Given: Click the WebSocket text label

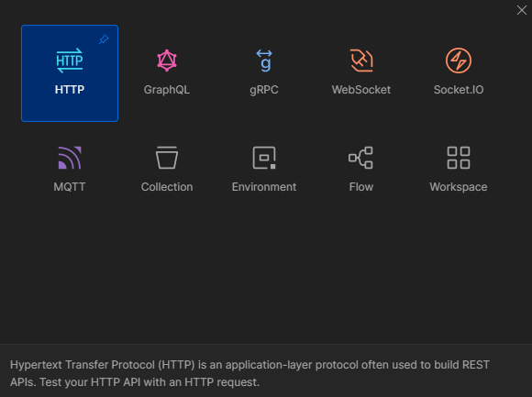Looking at the screenshot, I should [361, 90].
